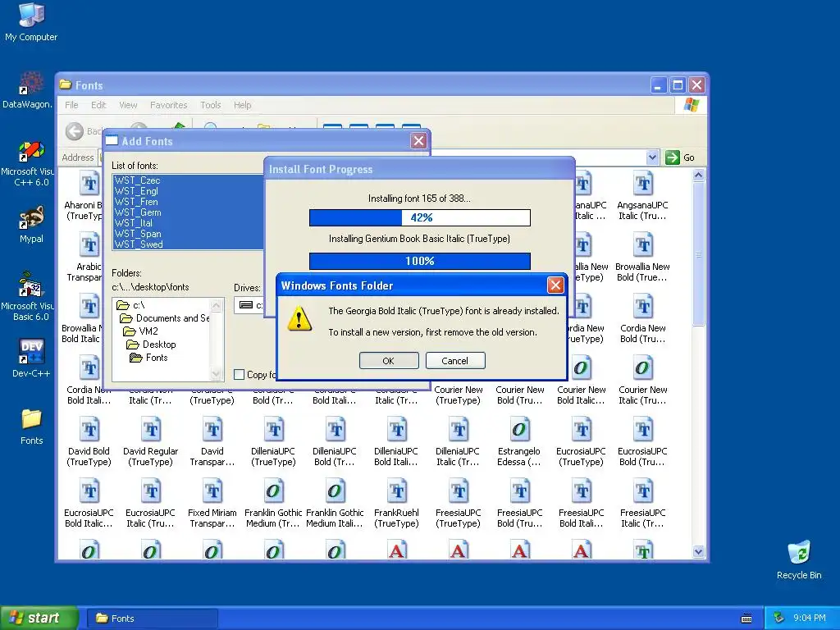Select the Fonts folder in Folders tree
The image size is (840, 630).
pos(149,358)
